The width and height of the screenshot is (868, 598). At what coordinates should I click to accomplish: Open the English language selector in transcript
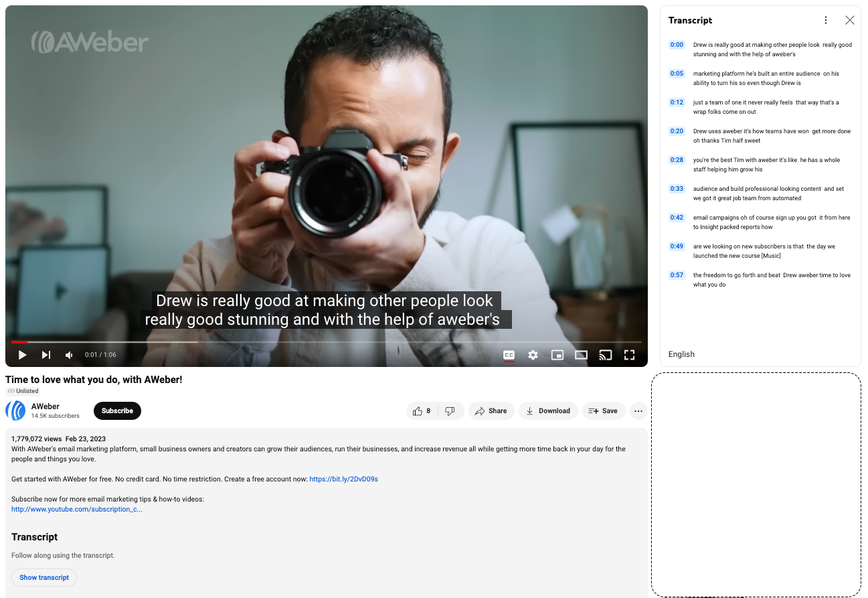tap(681, 354)
